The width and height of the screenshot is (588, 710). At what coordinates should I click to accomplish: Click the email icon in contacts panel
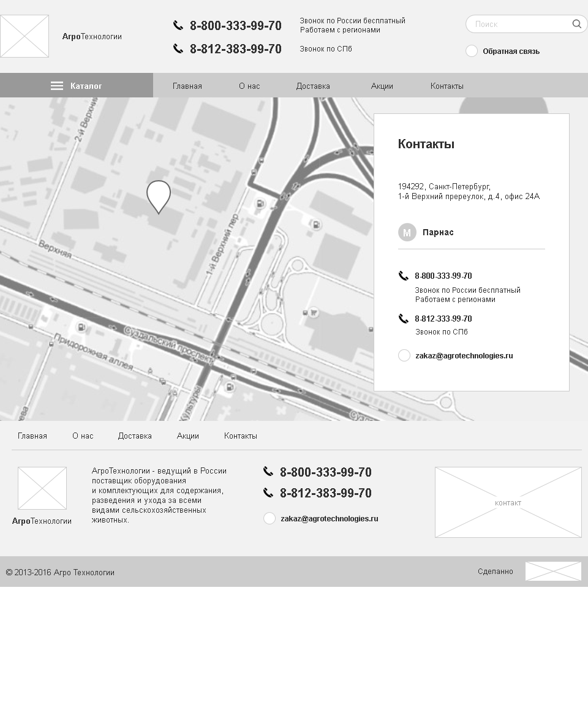[404, 355]
